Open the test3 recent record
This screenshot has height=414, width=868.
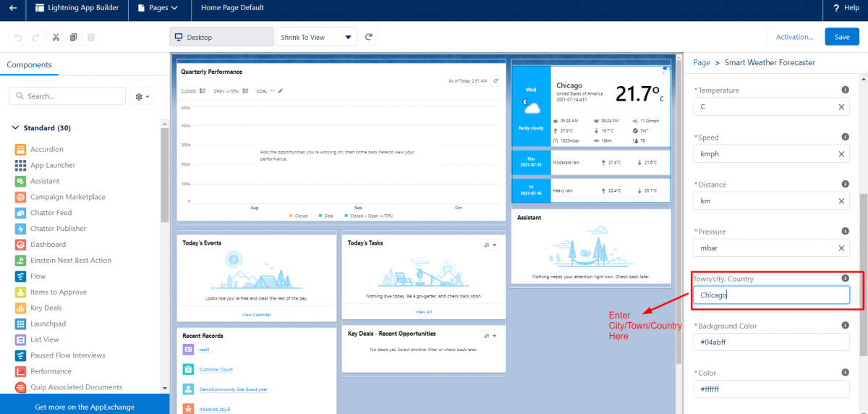(x=204, y=350)
